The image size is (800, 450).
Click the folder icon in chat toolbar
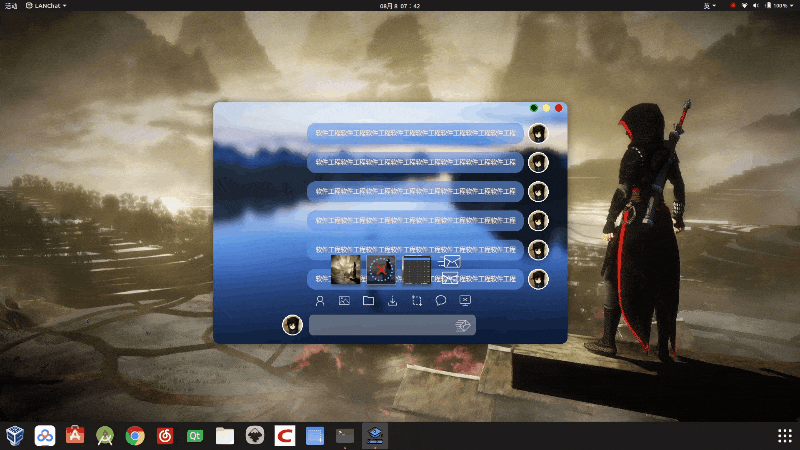(368, 301)
